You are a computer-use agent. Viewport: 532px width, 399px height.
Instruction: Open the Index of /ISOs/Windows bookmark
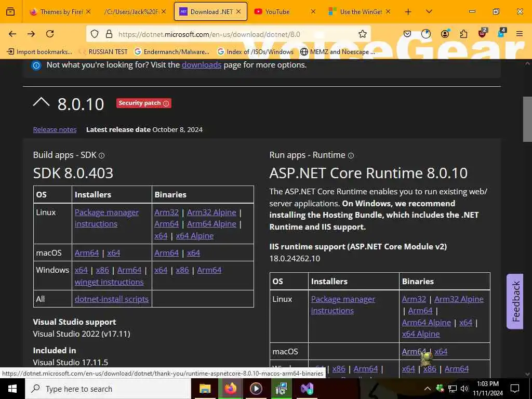[x=256, y=52]
